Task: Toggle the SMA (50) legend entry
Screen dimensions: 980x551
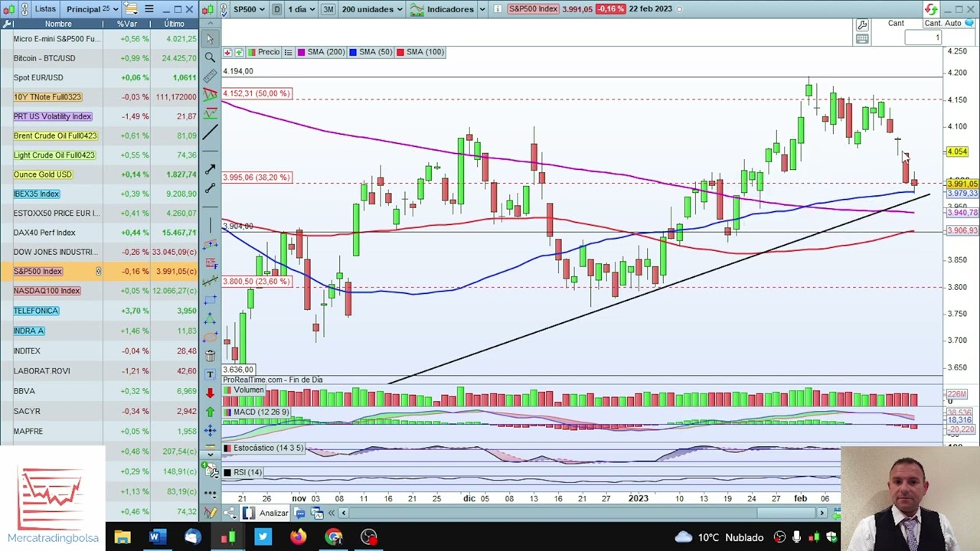Action: (x=371, y=52)
